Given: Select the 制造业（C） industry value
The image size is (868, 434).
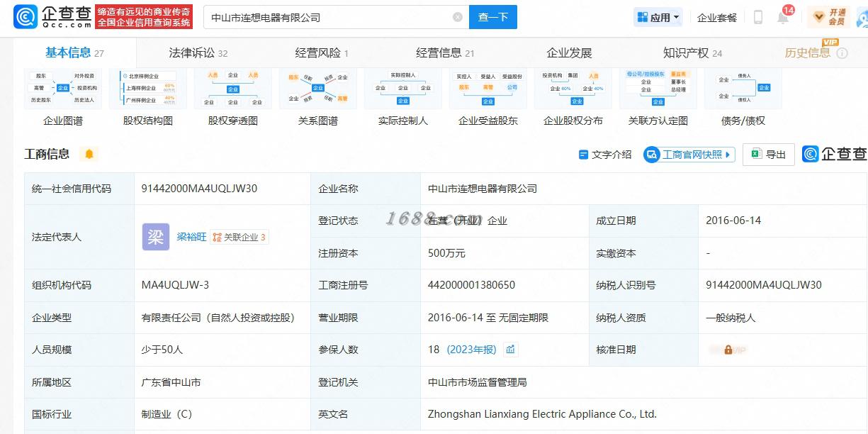Looking at the screenshot, I should pyautogui.click(x=167, y=414).
